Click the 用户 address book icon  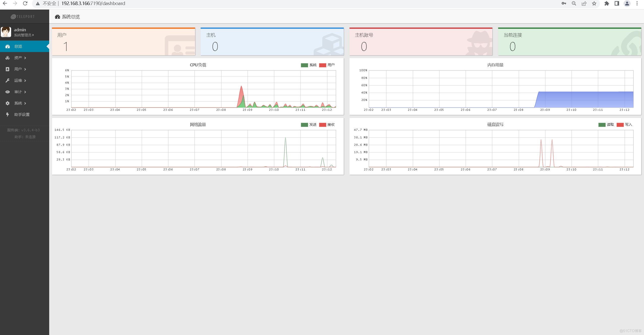[8, 69]
